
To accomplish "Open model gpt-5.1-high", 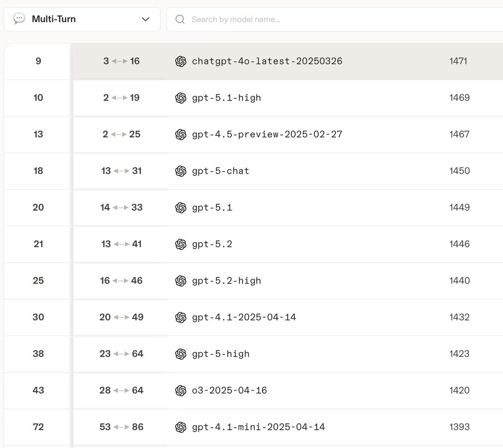I will point(226,98).
